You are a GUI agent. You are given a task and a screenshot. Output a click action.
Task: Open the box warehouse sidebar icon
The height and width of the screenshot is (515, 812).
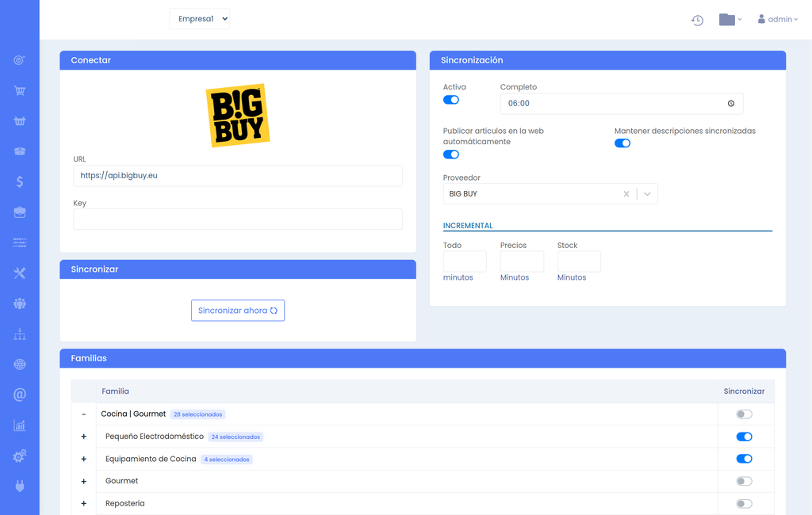tap(19, 151)
